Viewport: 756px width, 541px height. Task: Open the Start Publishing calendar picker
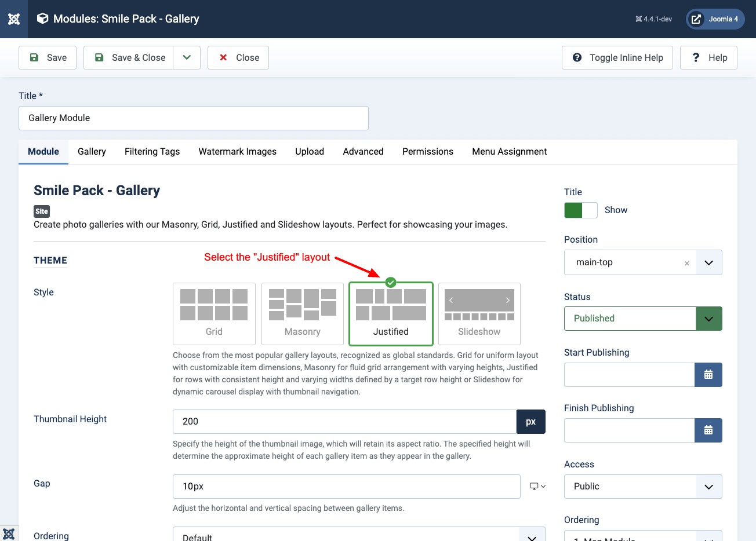708,375
